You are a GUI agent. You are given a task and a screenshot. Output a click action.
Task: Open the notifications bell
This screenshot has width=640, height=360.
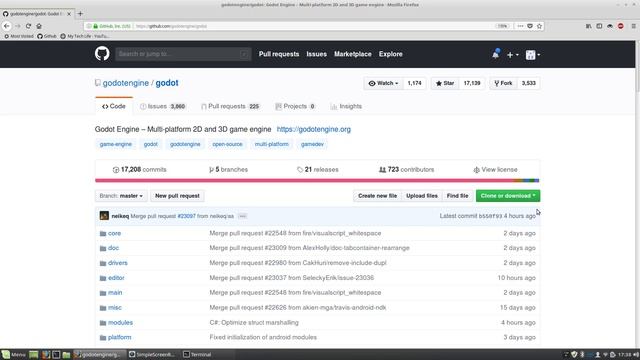coord(496,54)
